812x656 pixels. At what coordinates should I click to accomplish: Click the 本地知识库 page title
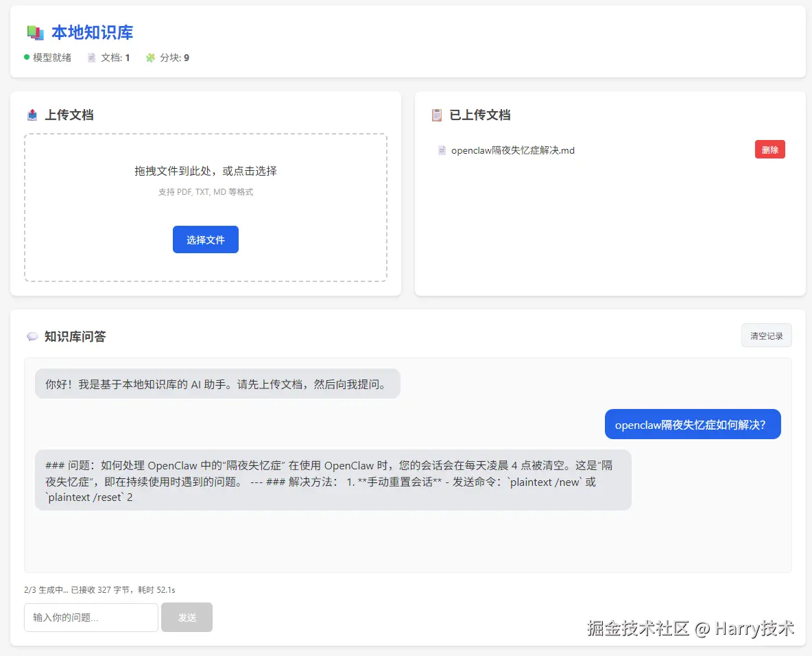coord(92,33)
